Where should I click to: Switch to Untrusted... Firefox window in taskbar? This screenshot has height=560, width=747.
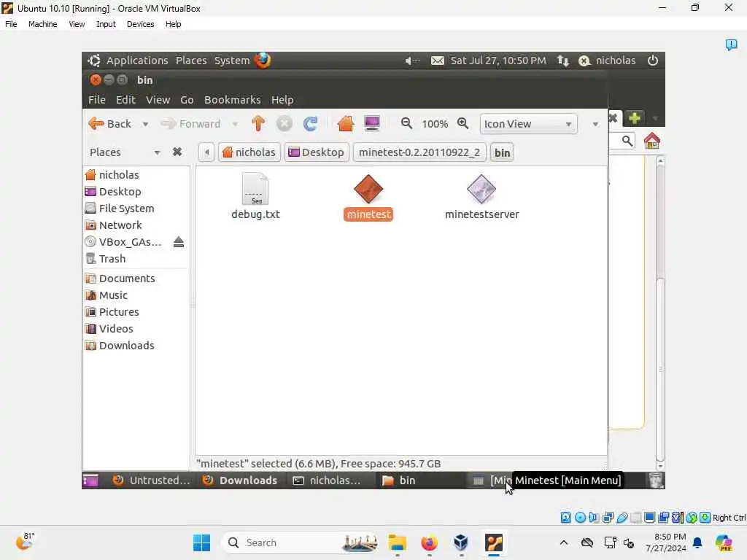point(150,481)
